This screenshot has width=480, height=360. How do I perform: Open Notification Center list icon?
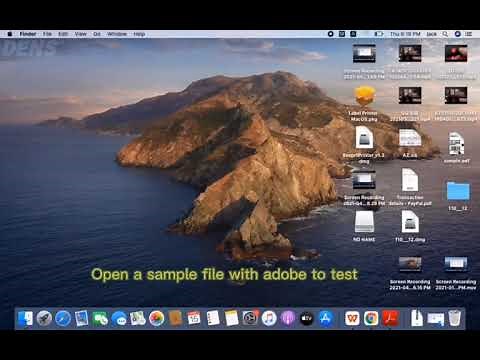(x=468, y=34)
